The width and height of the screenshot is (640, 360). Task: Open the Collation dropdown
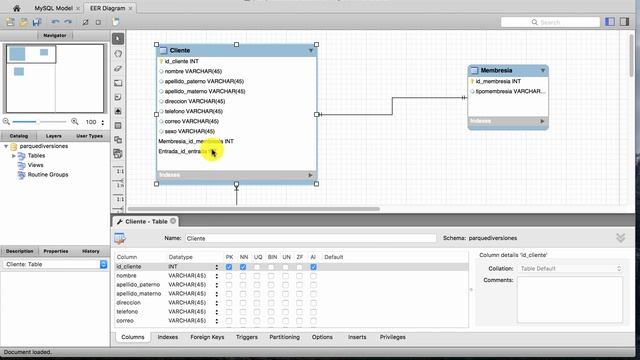pos(571,269)
